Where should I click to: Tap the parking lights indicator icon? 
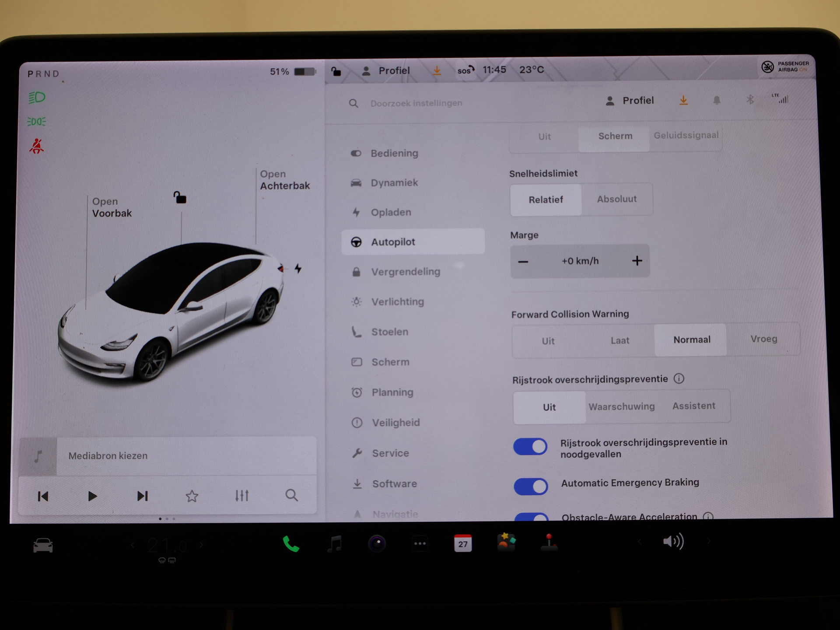point(37,122)
